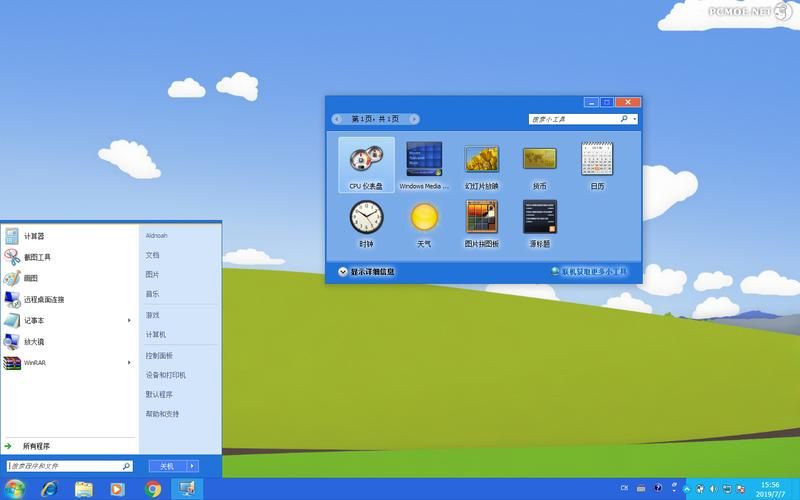Screen dimensions: 800x500
Task: Launch 放大镜 magnifier
Action: [x=68, y=341]
